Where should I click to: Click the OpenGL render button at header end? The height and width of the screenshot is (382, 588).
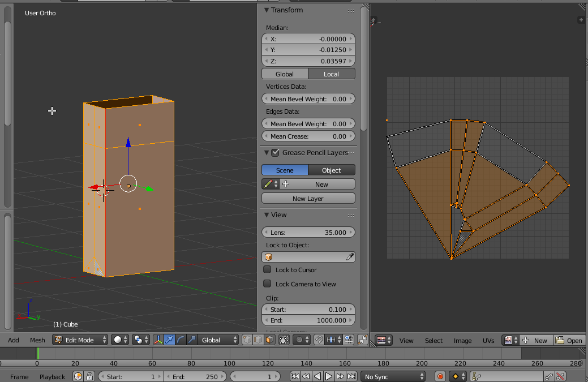click(363, 340)
